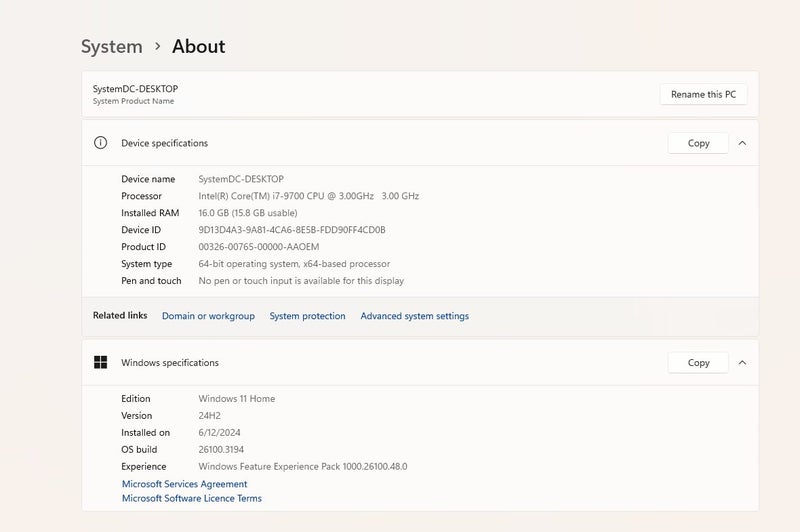This screenshot has width=800, height=532.
Task: Click the breadcrumb arrow between System and About
Action: coord(157,47)
